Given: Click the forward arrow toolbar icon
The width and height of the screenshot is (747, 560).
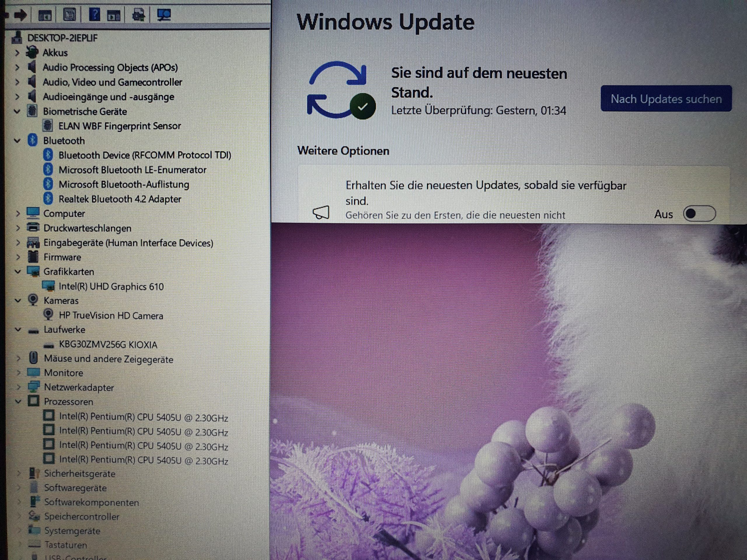Looking at the screenshot, I should (x=20, y=15).
